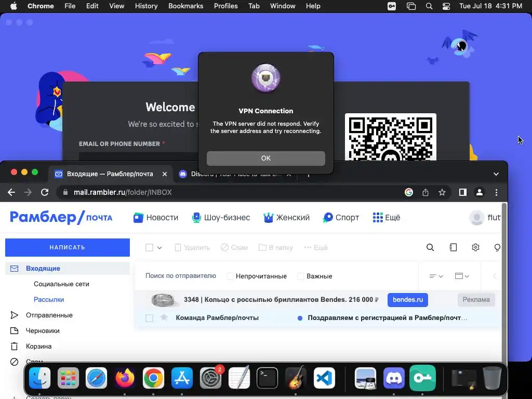Open the Ещё more actions toolbar menu
532x399 pixels.
tap(316, 248)
